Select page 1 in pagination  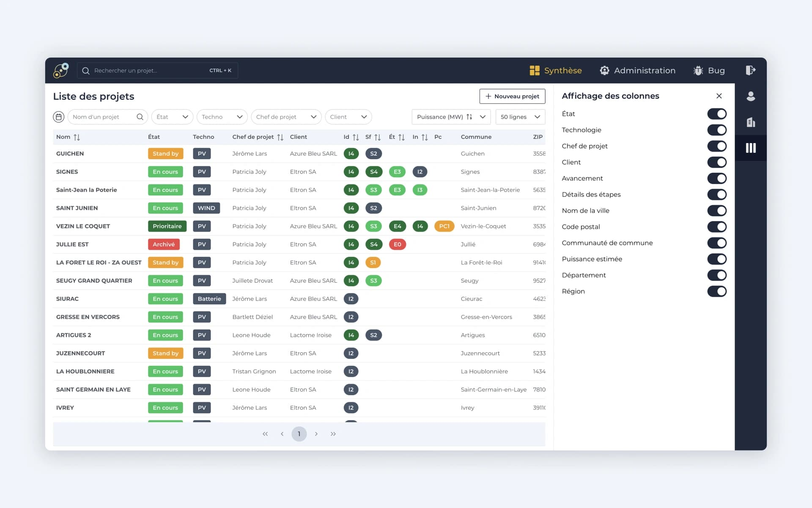coord(299,434)
